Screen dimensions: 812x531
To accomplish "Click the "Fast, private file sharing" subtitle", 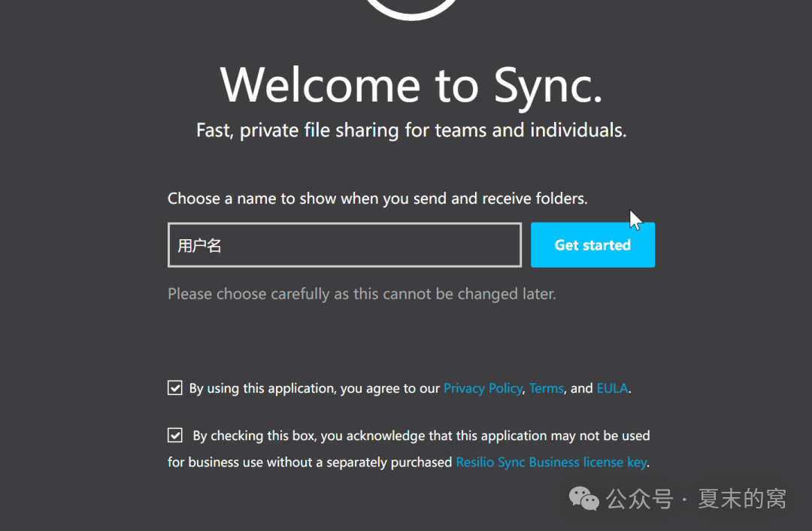I will click(x=411, y=130).
